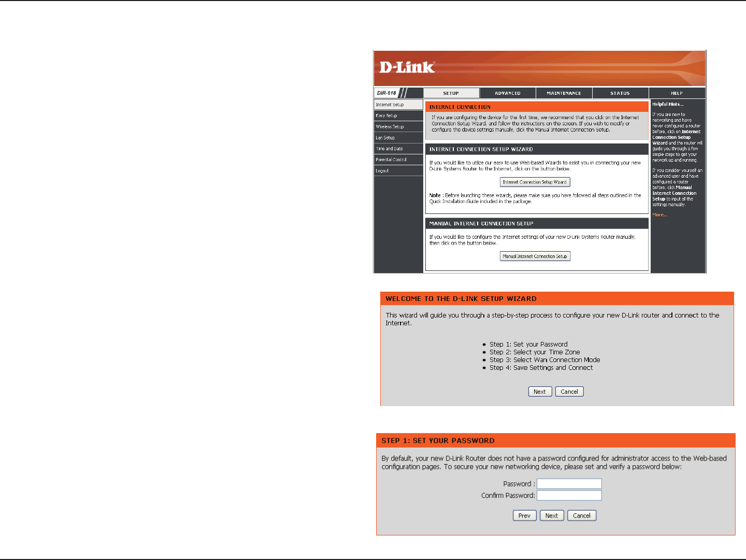
Task: Click Cancel in the Set Your Password step
Action: pos(582,515)
